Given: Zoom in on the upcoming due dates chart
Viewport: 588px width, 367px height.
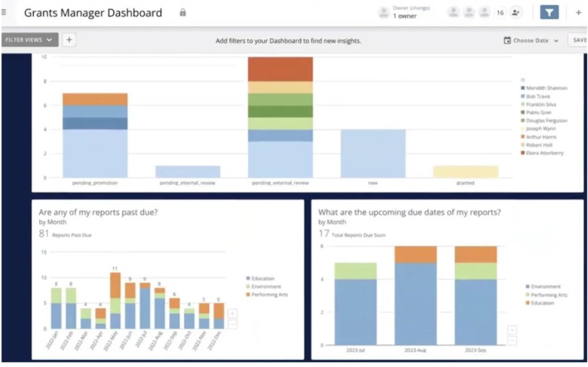Looking at the screenshot, I should pos(512,330).
